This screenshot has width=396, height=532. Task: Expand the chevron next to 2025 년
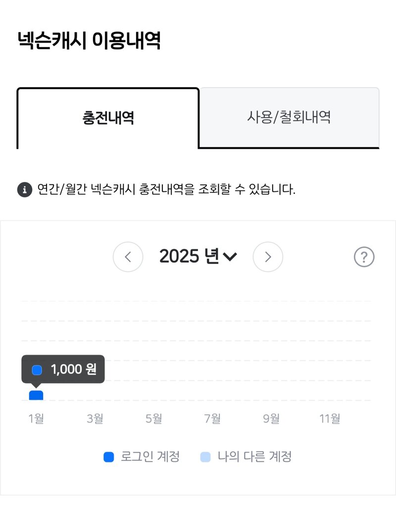pyautogui.click(x=230, y=257)
